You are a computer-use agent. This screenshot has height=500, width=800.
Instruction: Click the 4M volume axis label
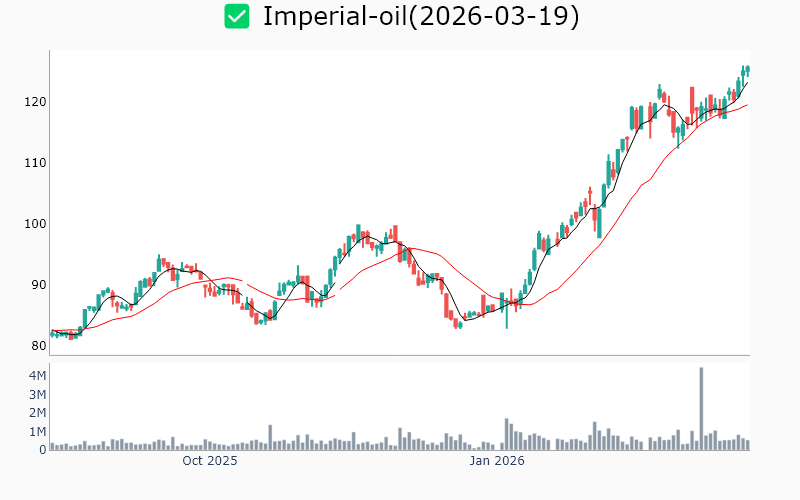[x=36, y=376]
